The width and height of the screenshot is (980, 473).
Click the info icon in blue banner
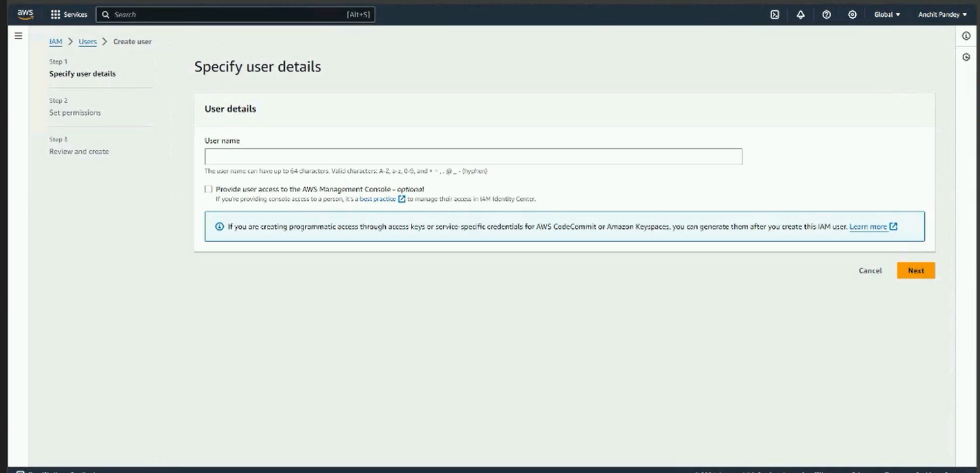(219, 227)
